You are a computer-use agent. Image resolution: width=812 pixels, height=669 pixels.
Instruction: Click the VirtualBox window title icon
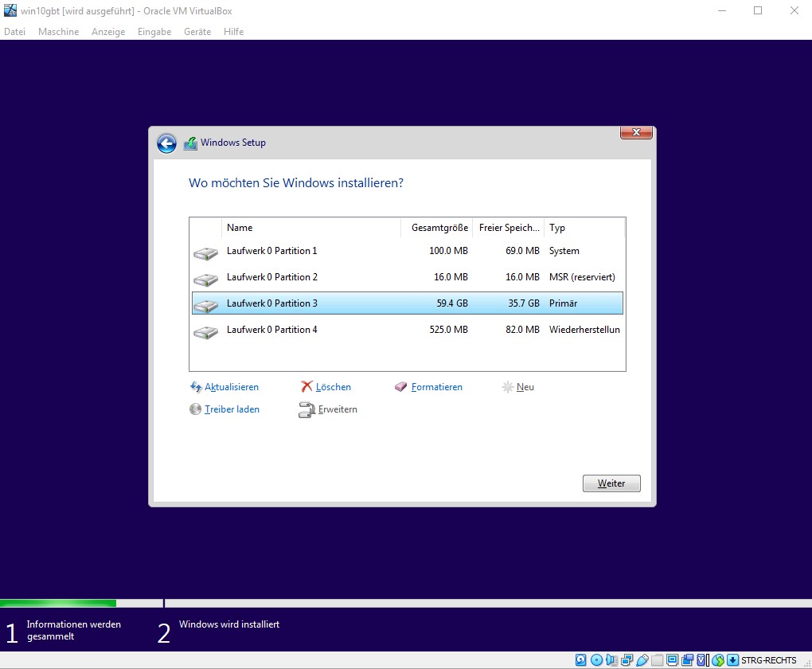[x=10, y=10]
